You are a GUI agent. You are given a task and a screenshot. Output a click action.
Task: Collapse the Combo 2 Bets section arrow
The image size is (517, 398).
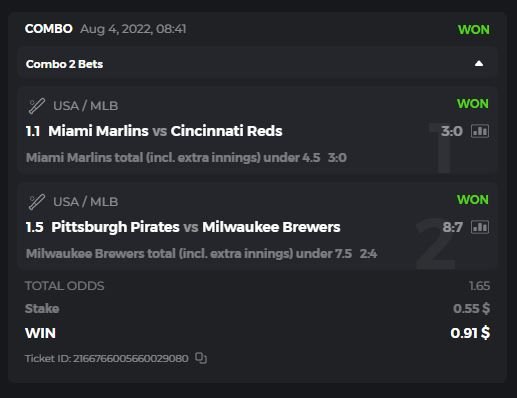coord(479,63)
